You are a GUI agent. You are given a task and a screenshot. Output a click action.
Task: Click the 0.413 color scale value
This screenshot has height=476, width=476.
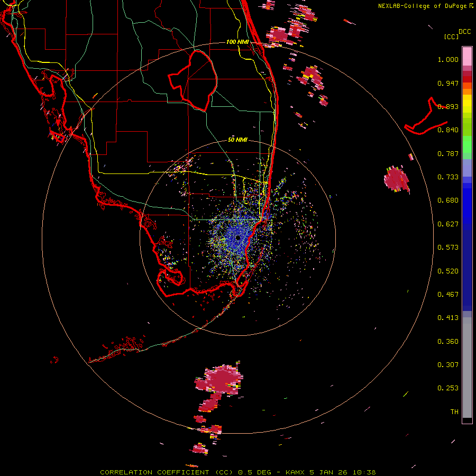click(448, 318)
